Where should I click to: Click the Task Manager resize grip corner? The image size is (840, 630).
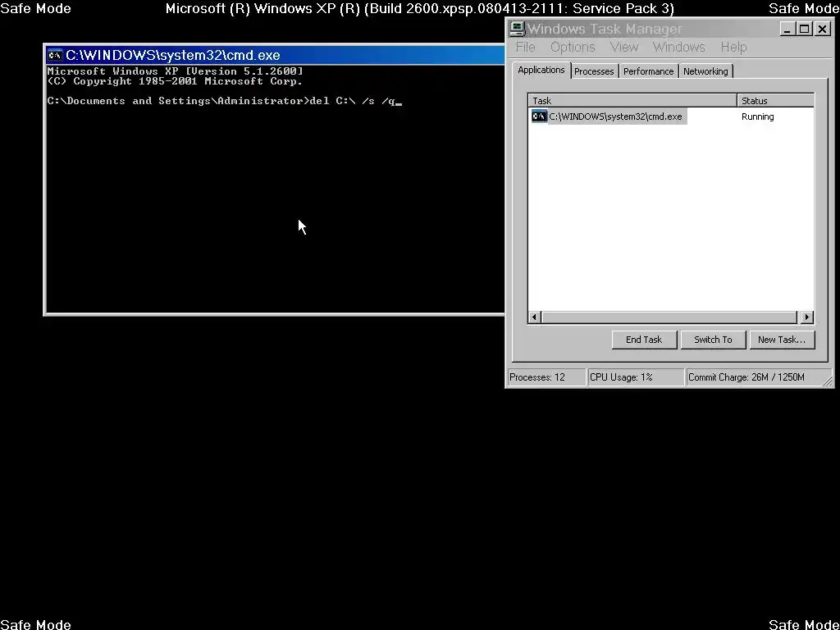[x=829, y=381]
